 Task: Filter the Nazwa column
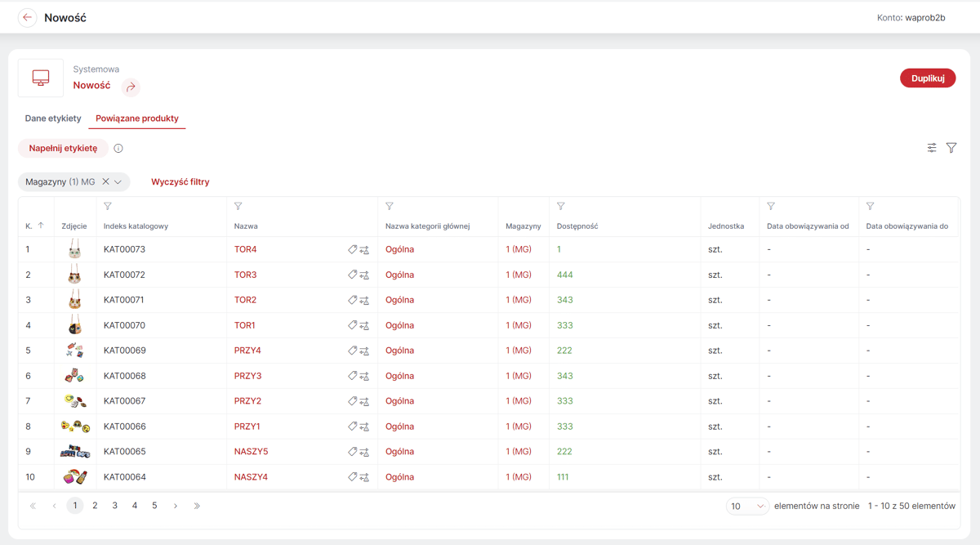[238, 207]
